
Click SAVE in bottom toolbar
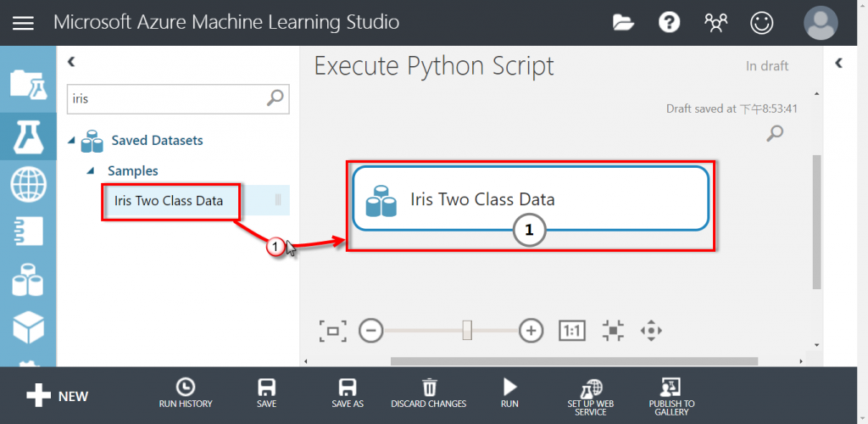pos(266,393)
